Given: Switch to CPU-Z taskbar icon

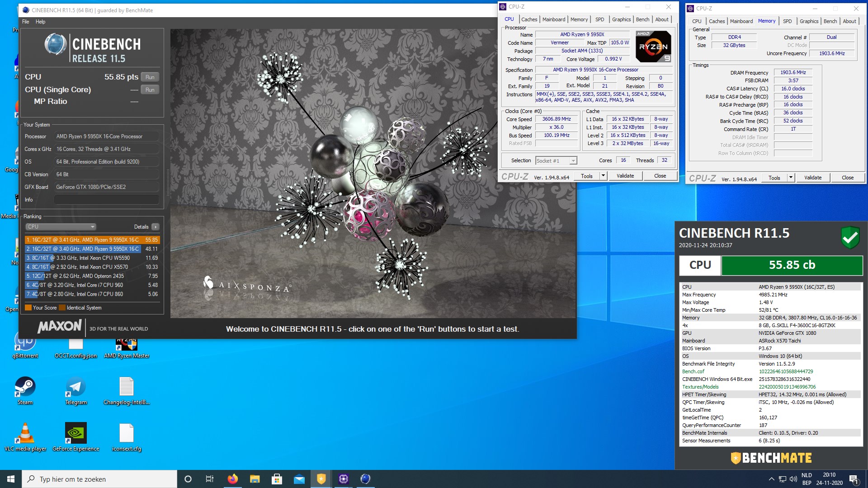Looking at the screenshot, I should [343, 479].
